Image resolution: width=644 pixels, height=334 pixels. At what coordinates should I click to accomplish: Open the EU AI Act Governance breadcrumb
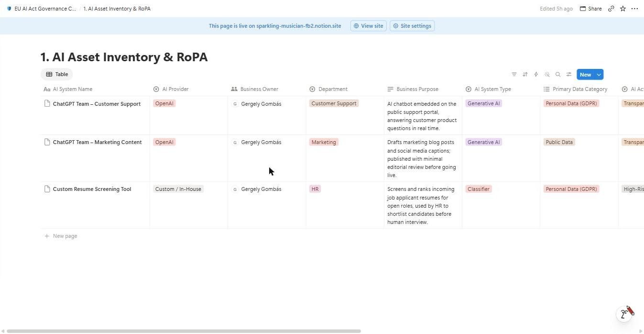point(42,9)
